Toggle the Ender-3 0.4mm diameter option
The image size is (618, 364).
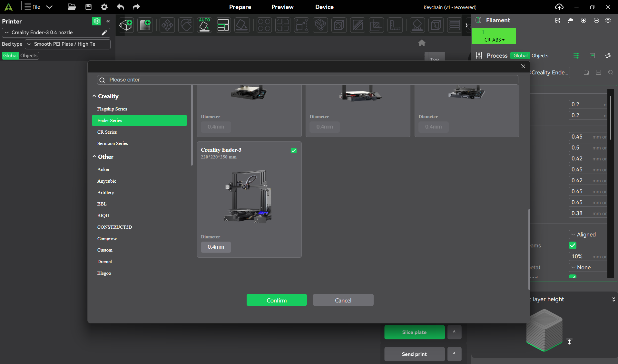tap(216, 247)
